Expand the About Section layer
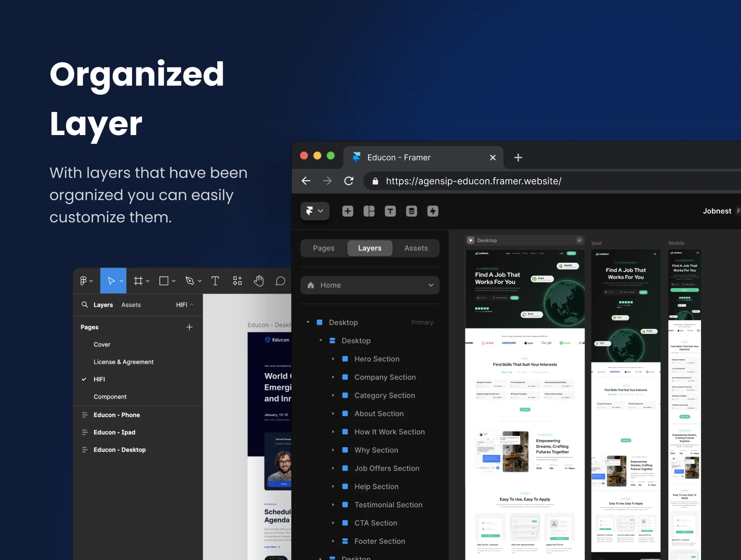 pyautogui.click(x=333, y=413)
